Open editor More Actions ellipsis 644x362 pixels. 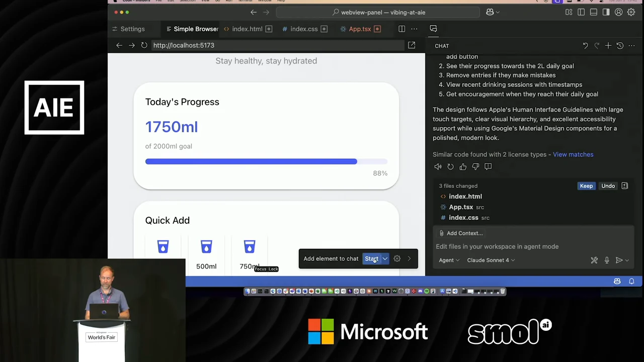[414, 29]
